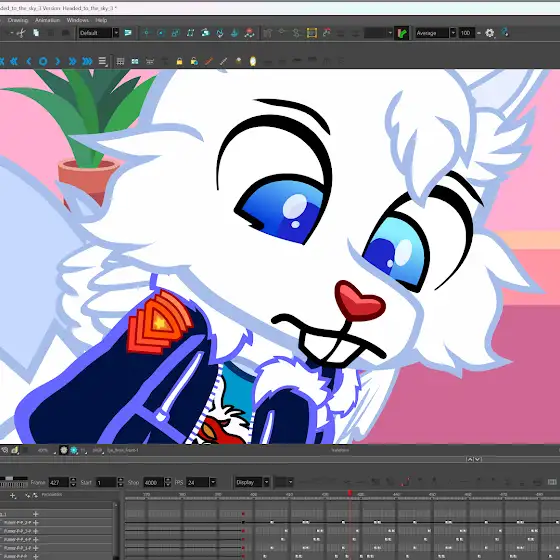Select the Translate tool icon
This screenshot has height=560, width=560.
pyautogui.click(x=146, y=33)
